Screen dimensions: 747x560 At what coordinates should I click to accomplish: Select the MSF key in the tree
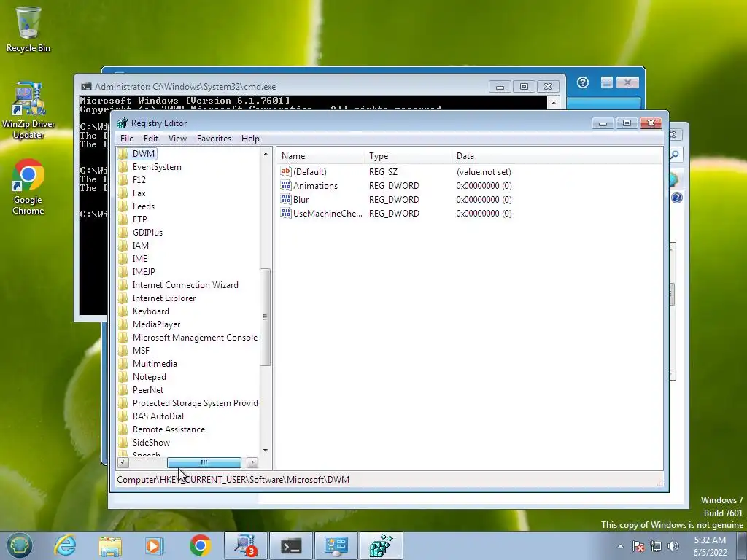[x=141, y=351]
